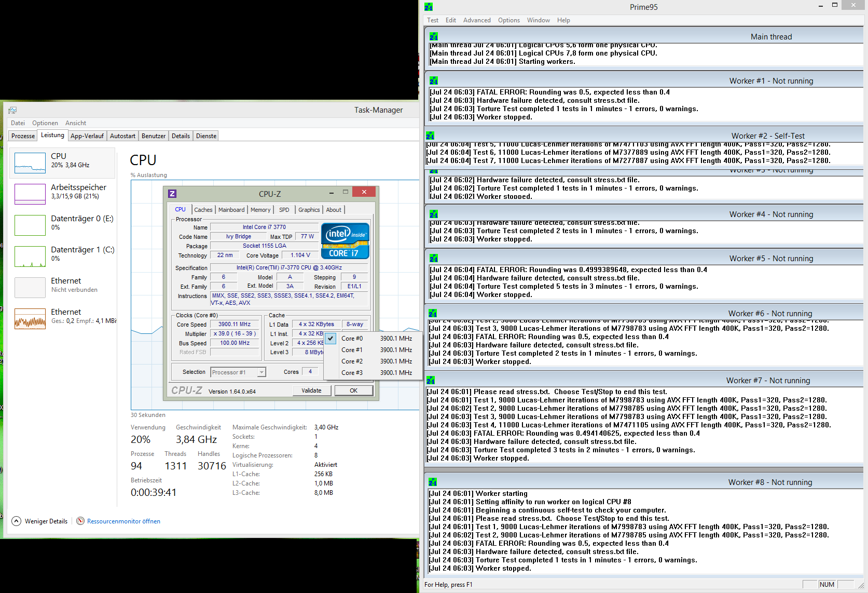Open the Advanced menu in Prime95

point(477,20)
